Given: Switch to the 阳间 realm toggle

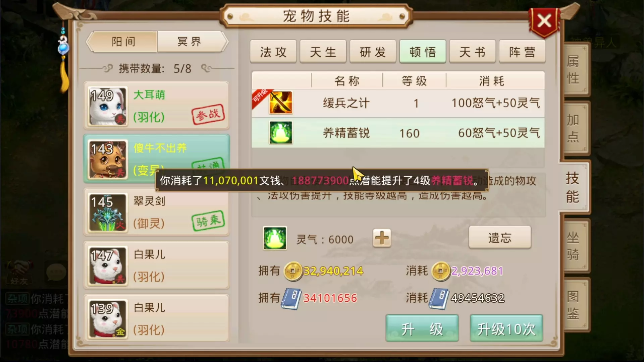Looking at the screenshot, I should tap(123, 42).
